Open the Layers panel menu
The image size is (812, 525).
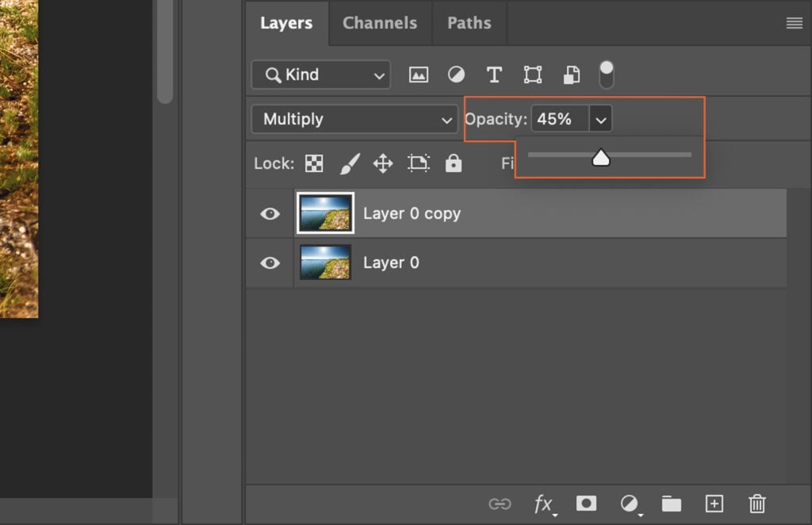tap(794, 23)
